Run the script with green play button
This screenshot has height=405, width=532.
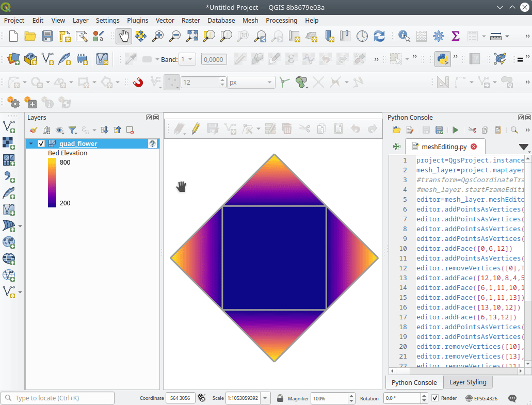[455, 130]
